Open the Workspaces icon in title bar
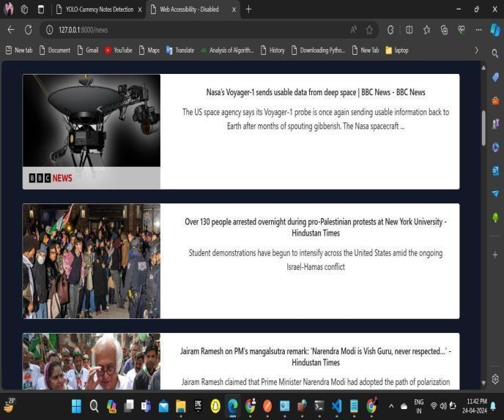This screenshot has height=420, width=504. click(24, 10)
